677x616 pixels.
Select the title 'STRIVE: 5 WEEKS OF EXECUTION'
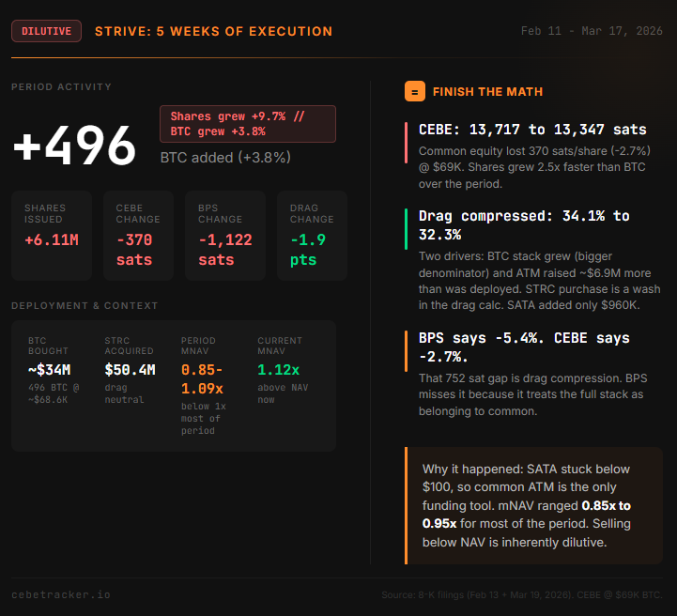pos(214,32)
